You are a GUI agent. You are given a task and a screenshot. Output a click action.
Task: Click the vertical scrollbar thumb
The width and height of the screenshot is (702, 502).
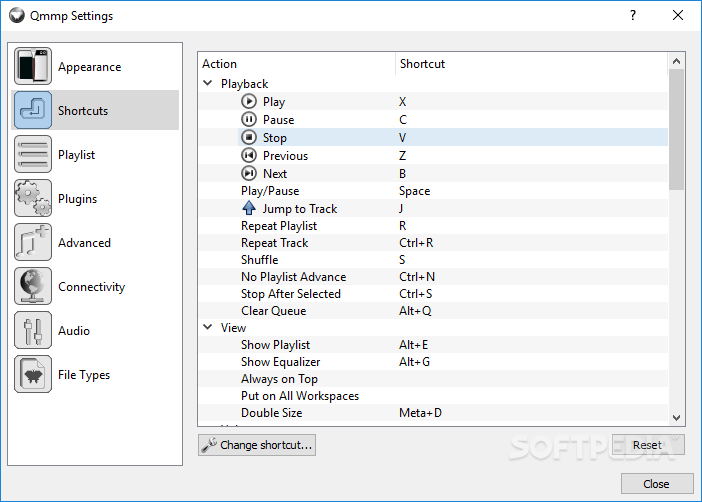tap(676, 129)
